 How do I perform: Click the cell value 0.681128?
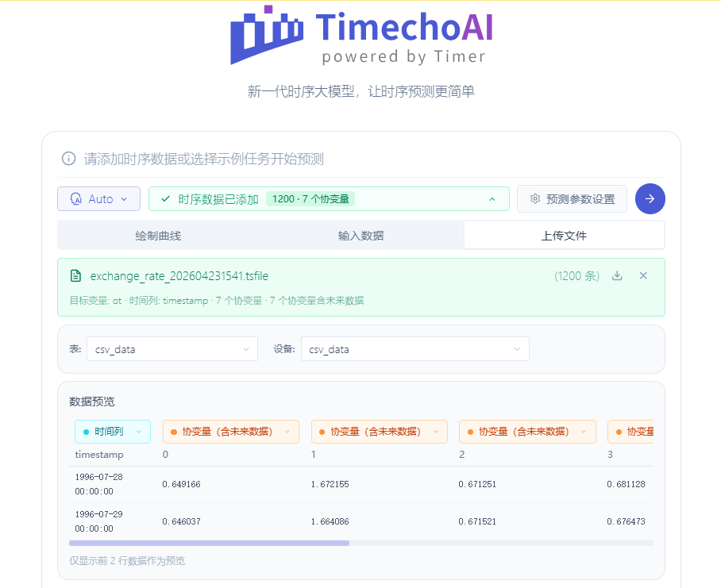(x=626, y=484)
